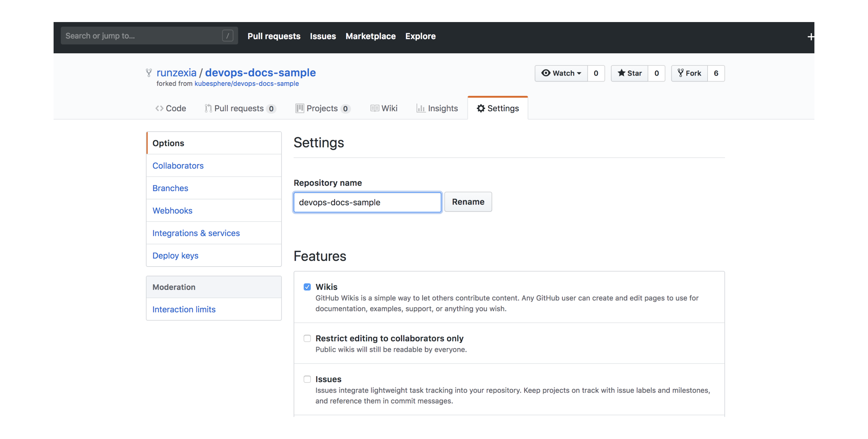
Task: Click the slash shortcut icon in search
Action: pyautogui.click(x=228, y=36)
